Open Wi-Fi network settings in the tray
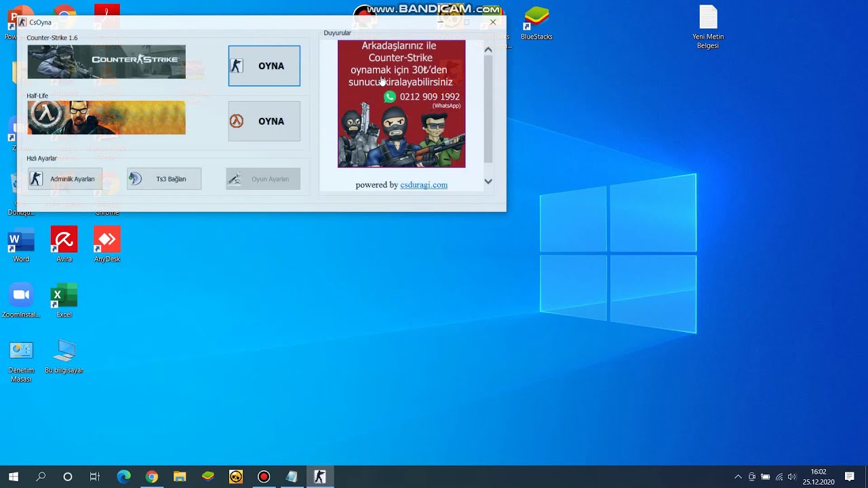 (x=779, y=477)
